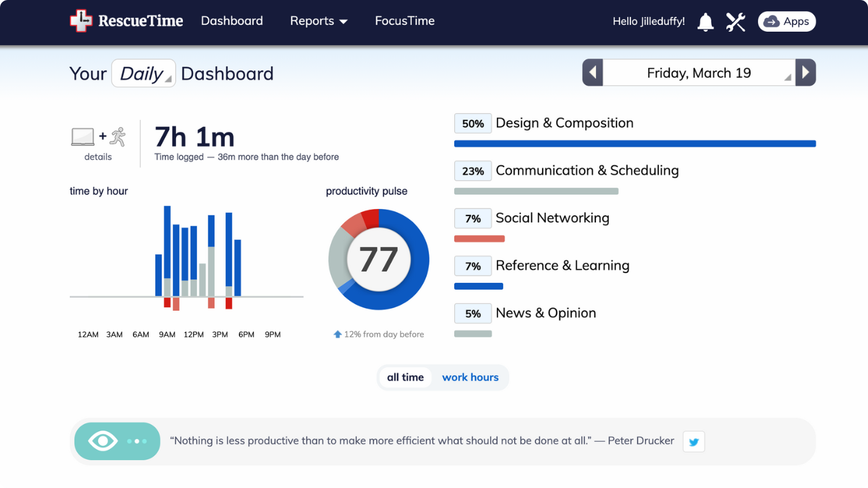
Task: Expand the Reports dropdown menu
Action: pos(319,21)
